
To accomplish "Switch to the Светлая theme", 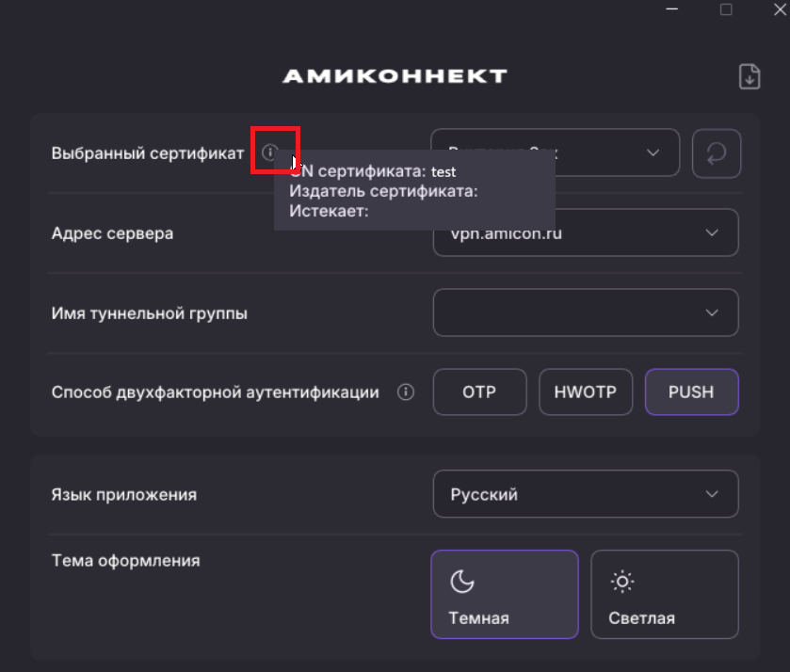I will [x=665, y=595].
